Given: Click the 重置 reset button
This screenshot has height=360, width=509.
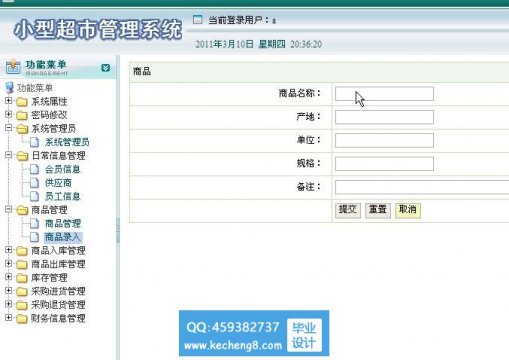Looking at the screenshot, I should coord(378,210).
